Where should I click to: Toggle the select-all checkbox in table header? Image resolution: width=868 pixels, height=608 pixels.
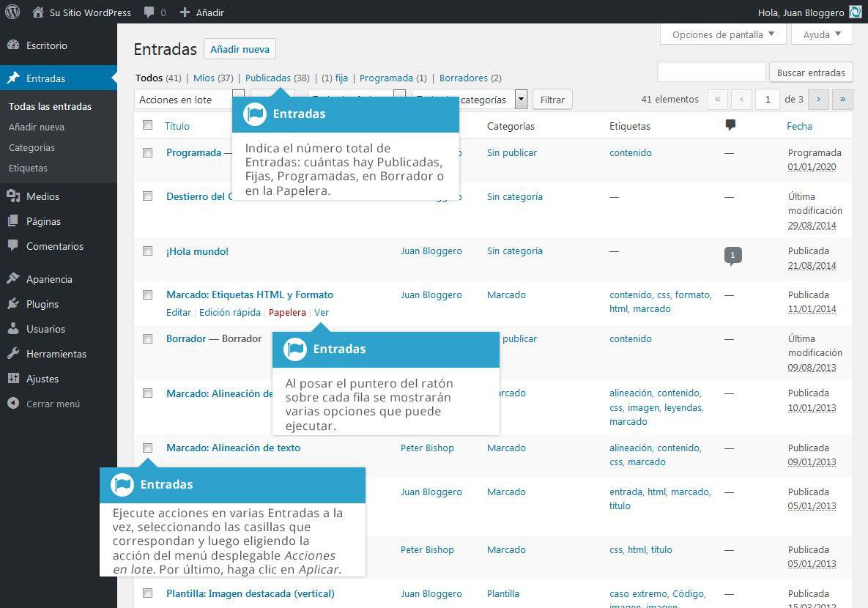(147, 125)
